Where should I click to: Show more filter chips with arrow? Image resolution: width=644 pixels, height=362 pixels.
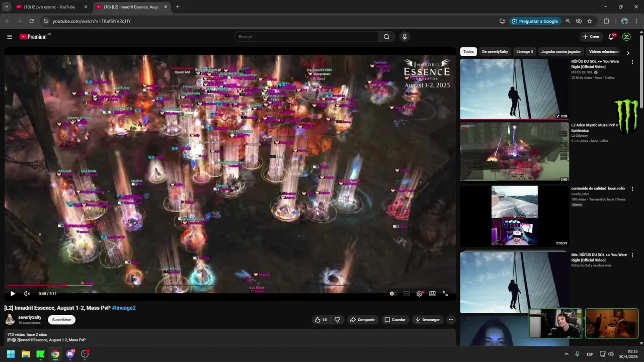[628, 52]
